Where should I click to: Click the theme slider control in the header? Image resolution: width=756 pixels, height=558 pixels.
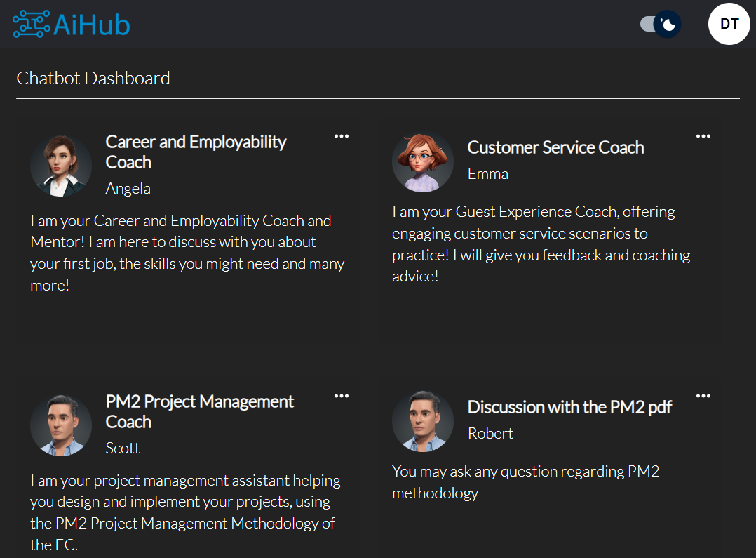pos(659,24)
